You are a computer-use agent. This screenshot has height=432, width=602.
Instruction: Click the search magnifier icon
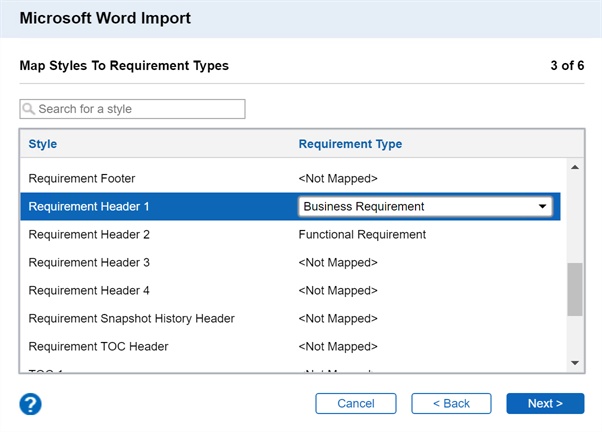tap(29, 109)
